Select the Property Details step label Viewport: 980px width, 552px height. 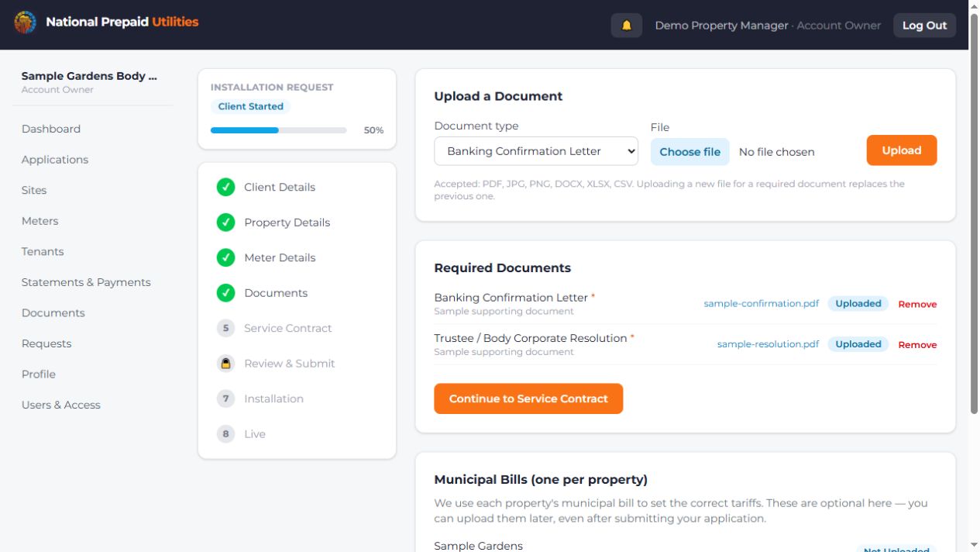pyautogui.click(x=287, y=223)
